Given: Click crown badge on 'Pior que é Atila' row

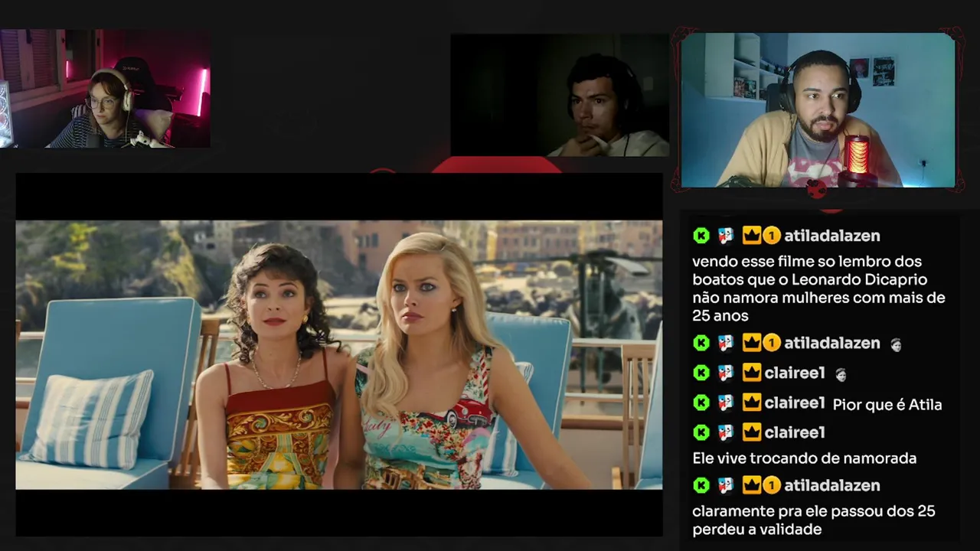Looking at the screenshot, I should [x=752, y=403].
